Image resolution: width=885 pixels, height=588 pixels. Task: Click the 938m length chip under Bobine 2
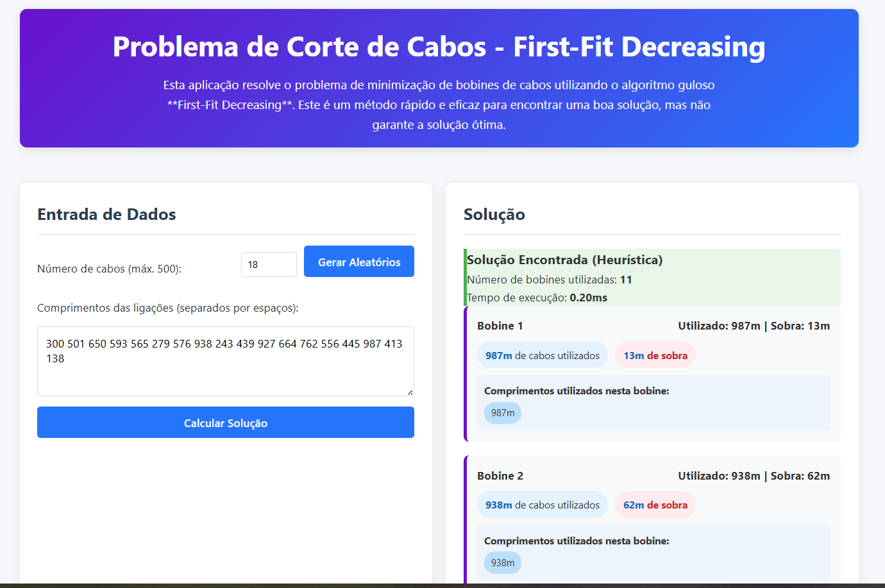coord(502,562)
